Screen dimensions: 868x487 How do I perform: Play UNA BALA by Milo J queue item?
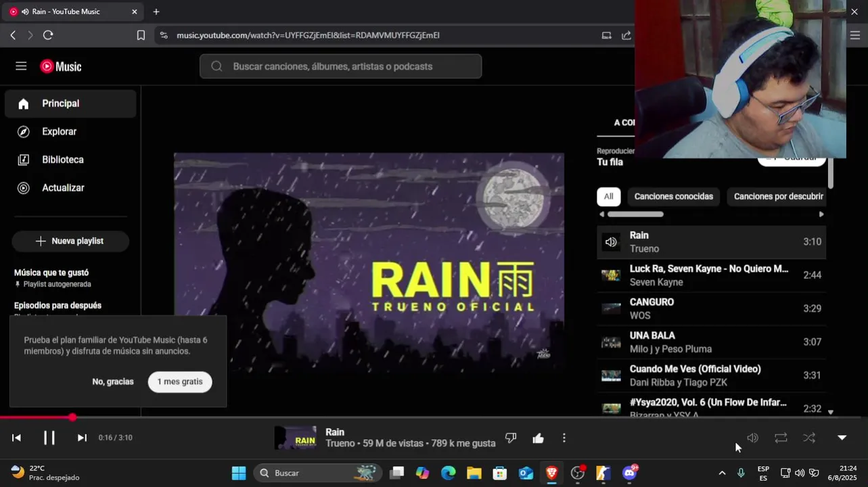tap(711, 342)
